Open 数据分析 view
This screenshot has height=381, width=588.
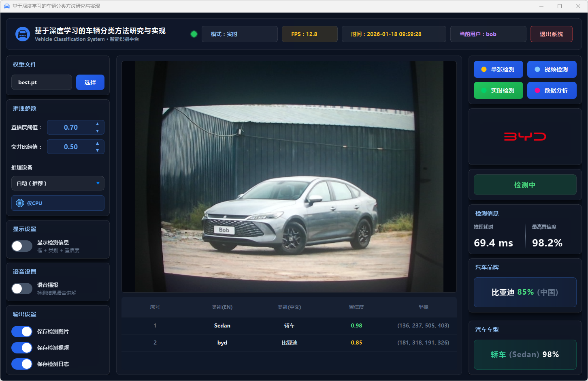552,90
